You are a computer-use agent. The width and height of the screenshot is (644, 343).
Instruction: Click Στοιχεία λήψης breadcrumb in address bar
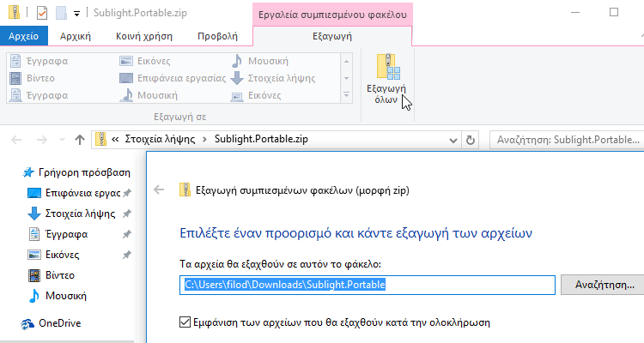pos(161,139)
